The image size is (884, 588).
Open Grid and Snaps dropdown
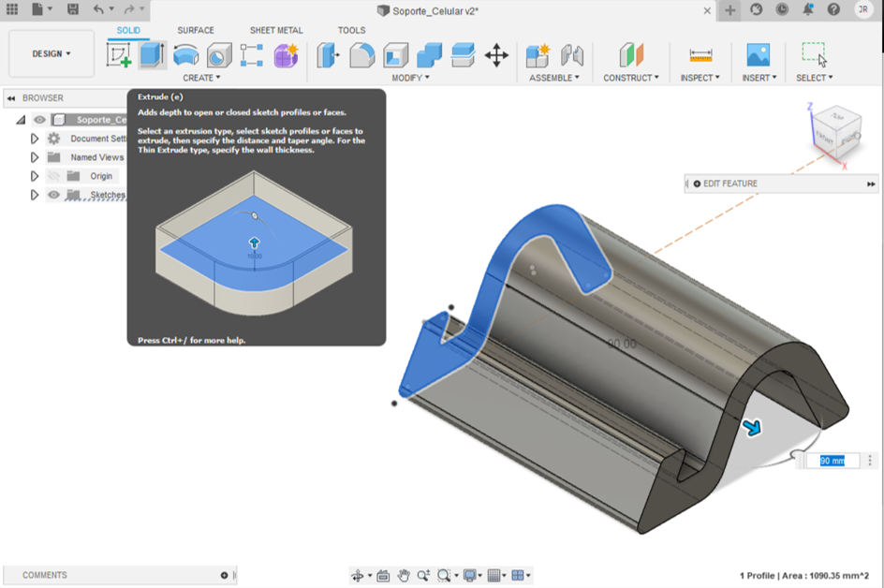point(496,576)
